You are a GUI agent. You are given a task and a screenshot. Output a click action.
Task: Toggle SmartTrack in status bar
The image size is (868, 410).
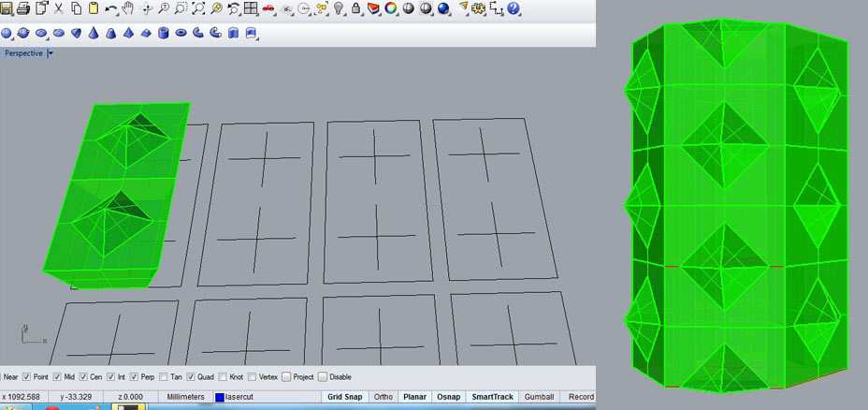point(492,397)
